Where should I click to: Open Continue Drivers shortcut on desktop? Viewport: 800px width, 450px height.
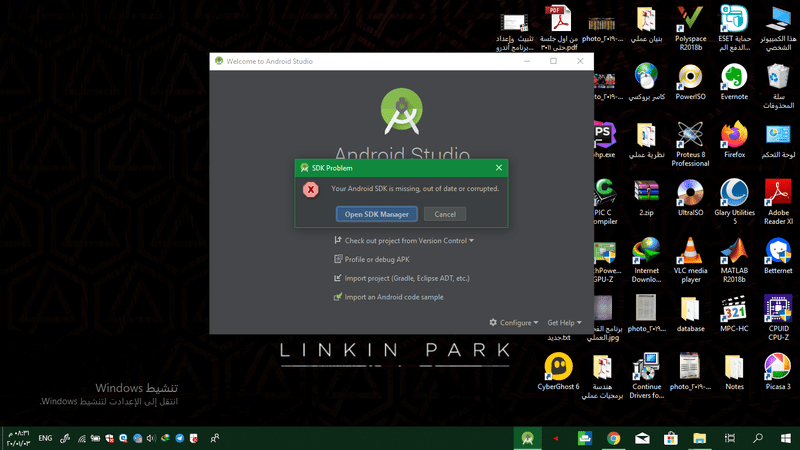(x=646, y=376)
